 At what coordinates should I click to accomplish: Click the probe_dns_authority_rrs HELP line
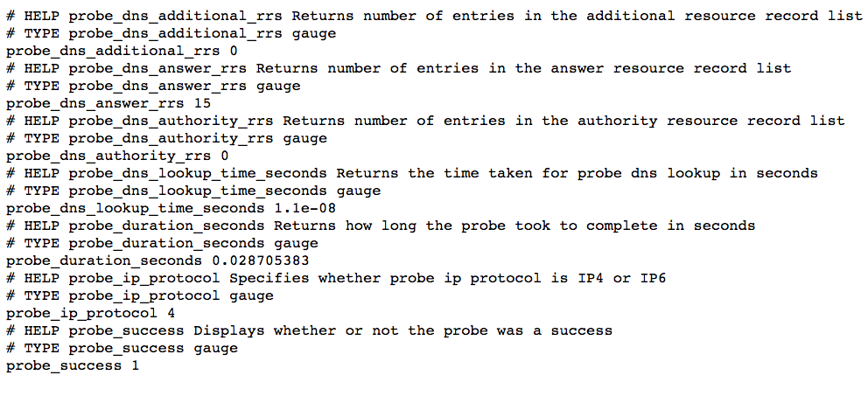pyautogui.click(x=426, y=121)
